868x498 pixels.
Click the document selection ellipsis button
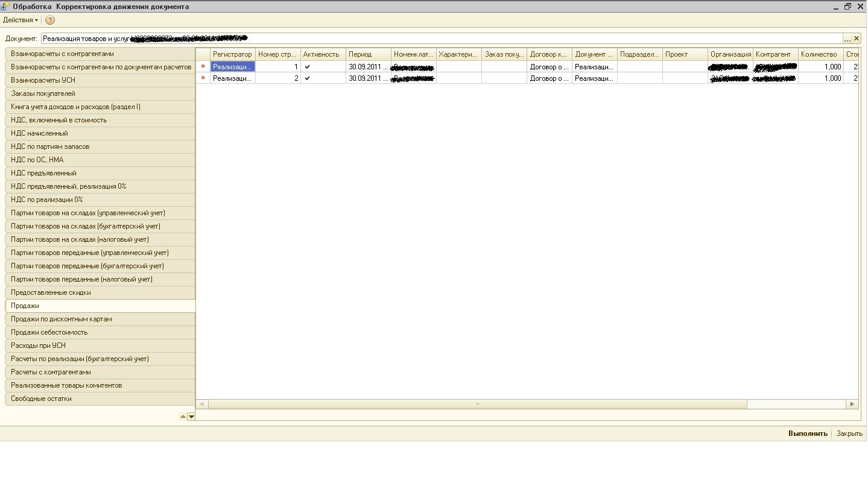pyautogui.click(x=847, y=39)
